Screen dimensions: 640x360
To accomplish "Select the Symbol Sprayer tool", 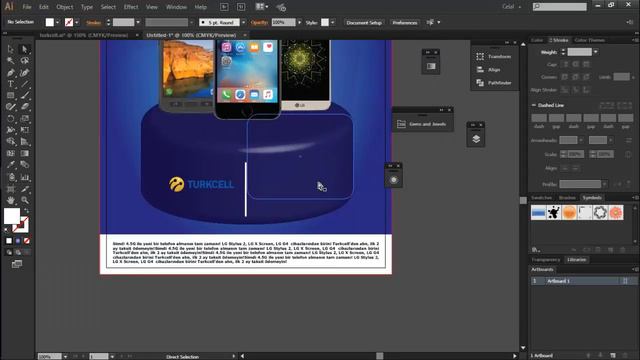I will (x=11, y=177).
